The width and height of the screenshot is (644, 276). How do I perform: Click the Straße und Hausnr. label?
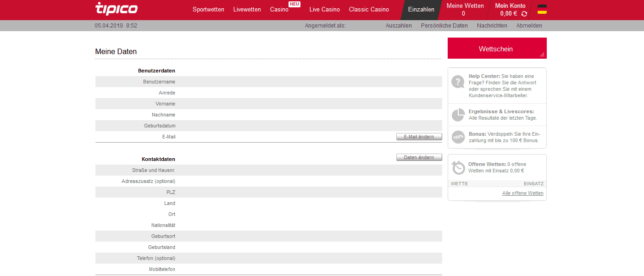pos(154,170)
